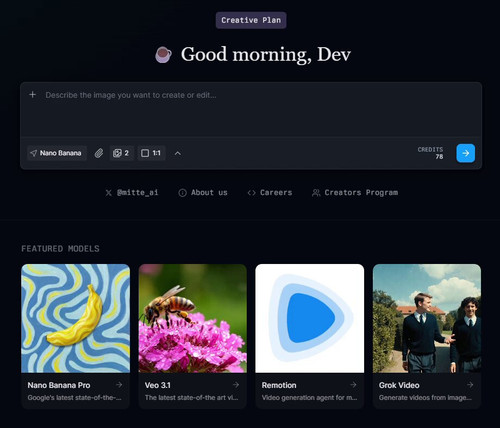Expand options with the chevron up arrow
Image resolution: width=500 pixels, height=428 pixels.
178,153
